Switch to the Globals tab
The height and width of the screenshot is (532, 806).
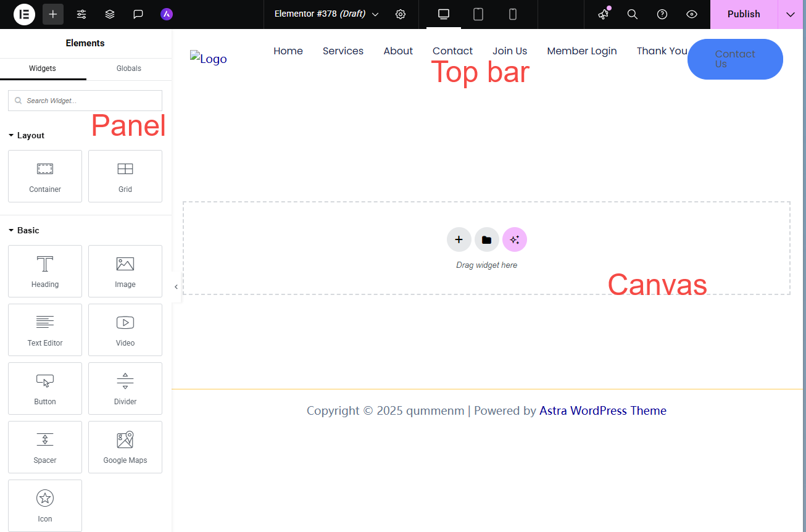click(x=129, y=69)
